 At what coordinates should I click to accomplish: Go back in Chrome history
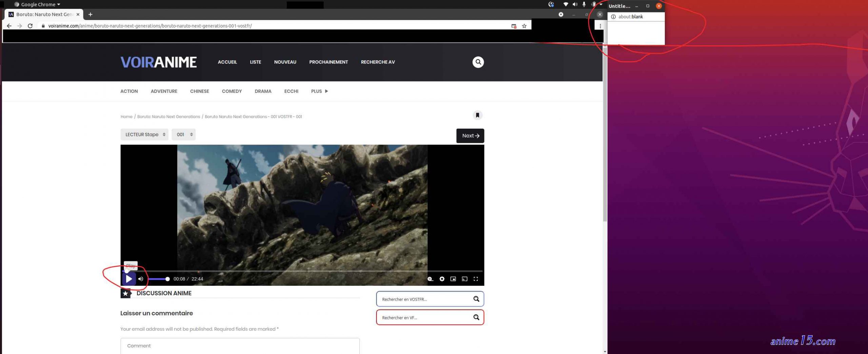click(9, 26)
